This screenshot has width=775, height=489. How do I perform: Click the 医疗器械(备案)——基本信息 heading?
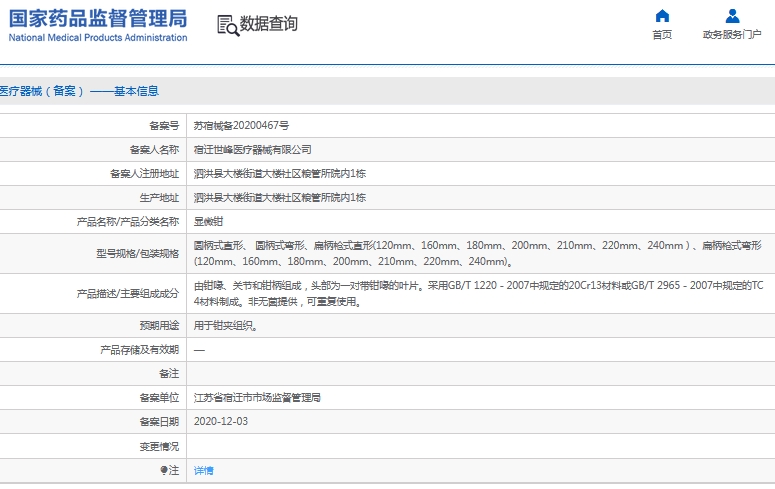(x=79, y=91)
